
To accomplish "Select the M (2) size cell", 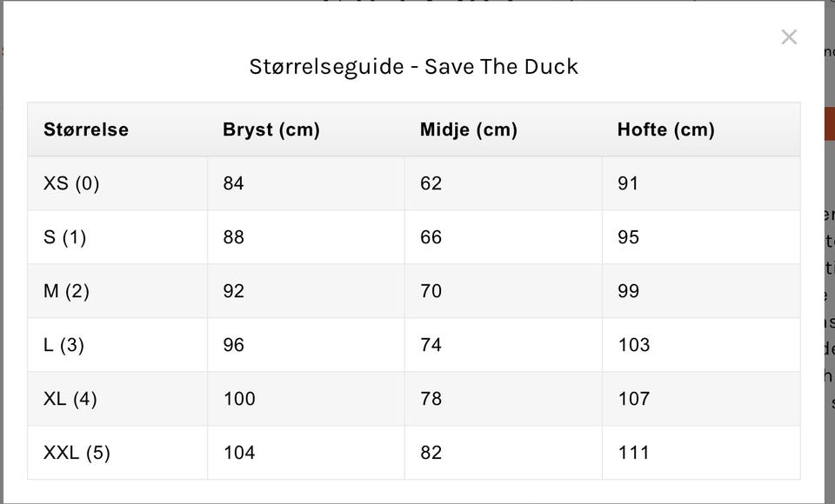I will click(66, 291).
